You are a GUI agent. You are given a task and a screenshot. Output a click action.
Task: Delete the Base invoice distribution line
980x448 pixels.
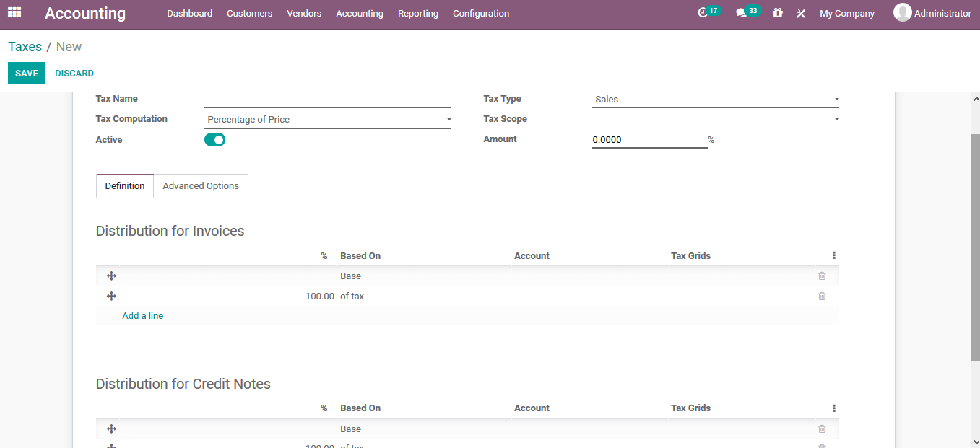point(821,276)
